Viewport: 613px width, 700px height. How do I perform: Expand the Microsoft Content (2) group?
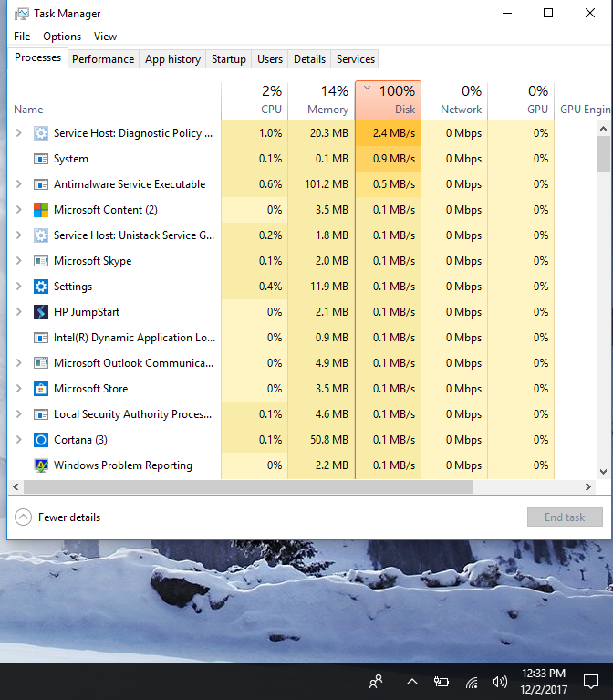pos(19,210)
